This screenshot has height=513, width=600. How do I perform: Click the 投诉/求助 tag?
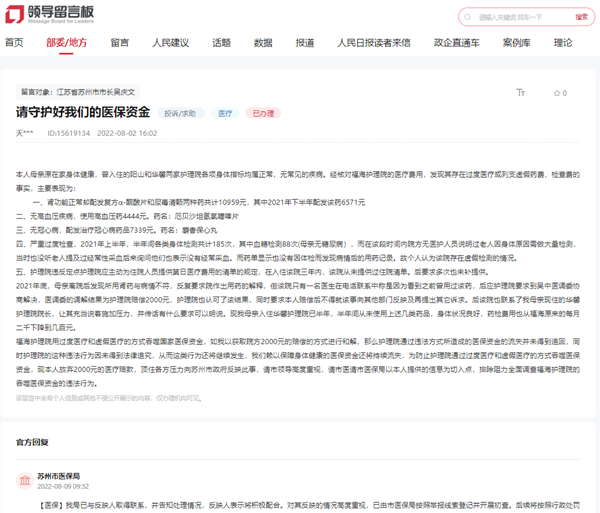tap(180, 113)
